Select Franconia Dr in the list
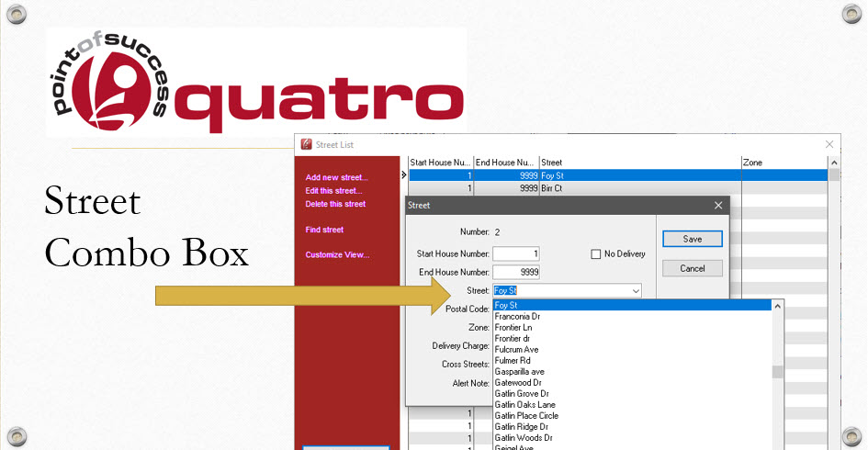Viewport: 868px width, 450px height. point(632,317)
